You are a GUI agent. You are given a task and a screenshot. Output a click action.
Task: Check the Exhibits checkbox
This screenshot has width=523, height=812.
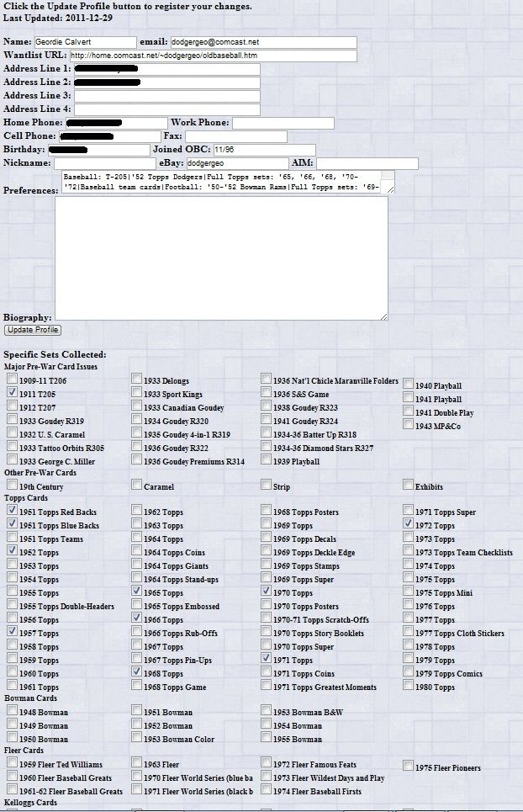[x=408, y=485]
